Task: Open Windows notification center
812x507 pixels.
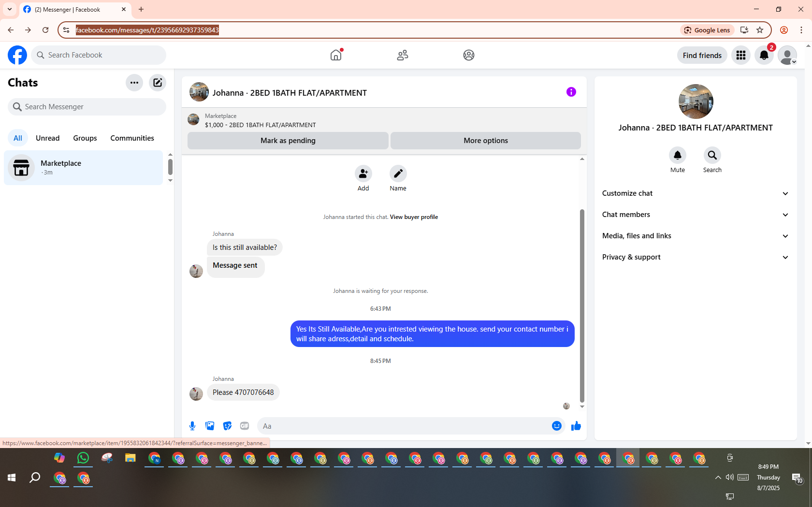Action: point(797,478)
